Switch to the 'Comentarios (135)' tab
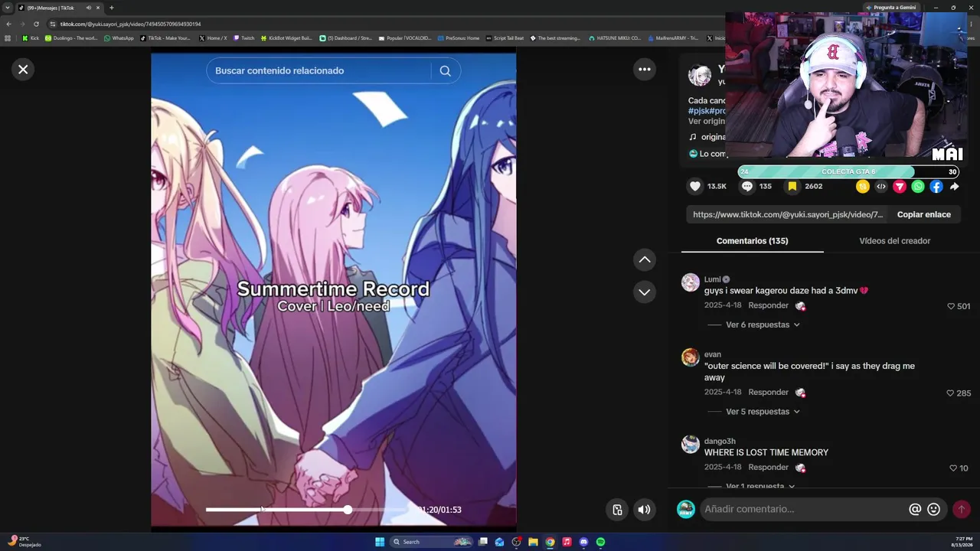The image size is (980, 551). point(752,241)
